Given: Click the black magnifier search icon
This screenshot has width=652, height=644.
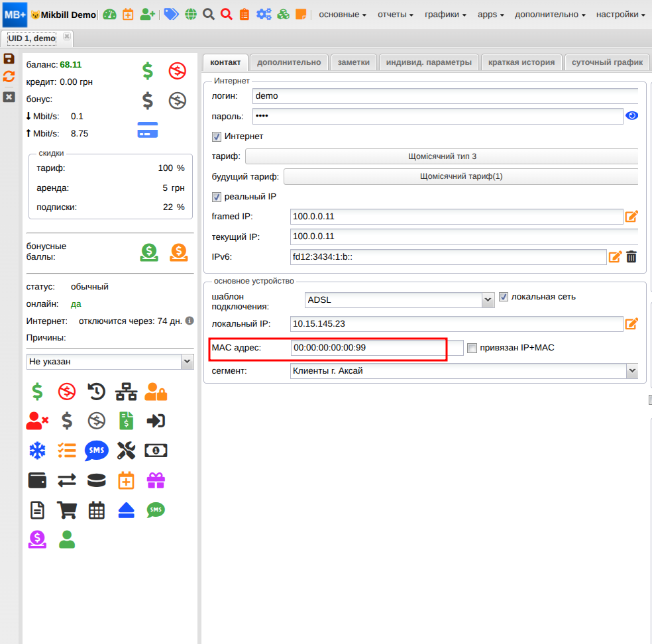Looking at the screenshot, I should click(x=209, y=15).
